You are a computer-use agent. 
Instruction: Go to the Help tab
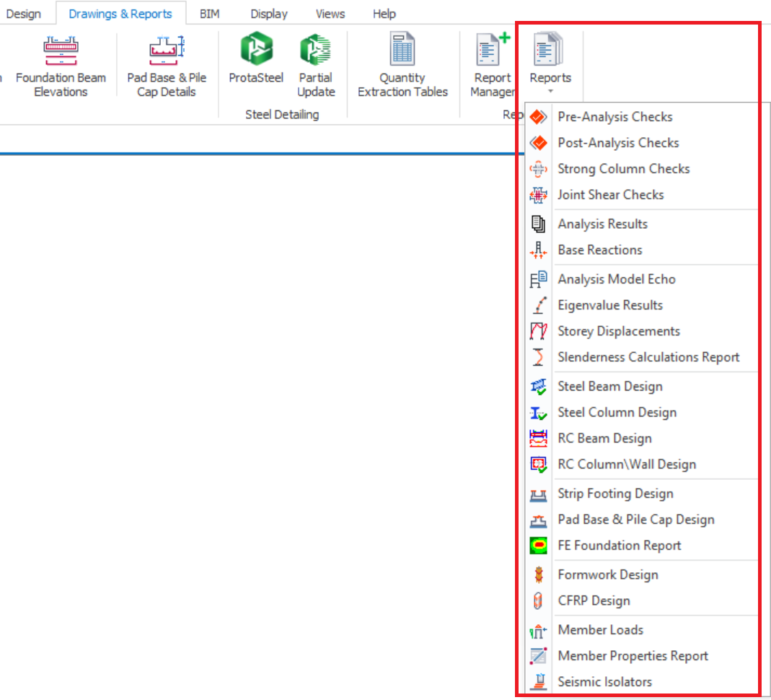(384, 14)
